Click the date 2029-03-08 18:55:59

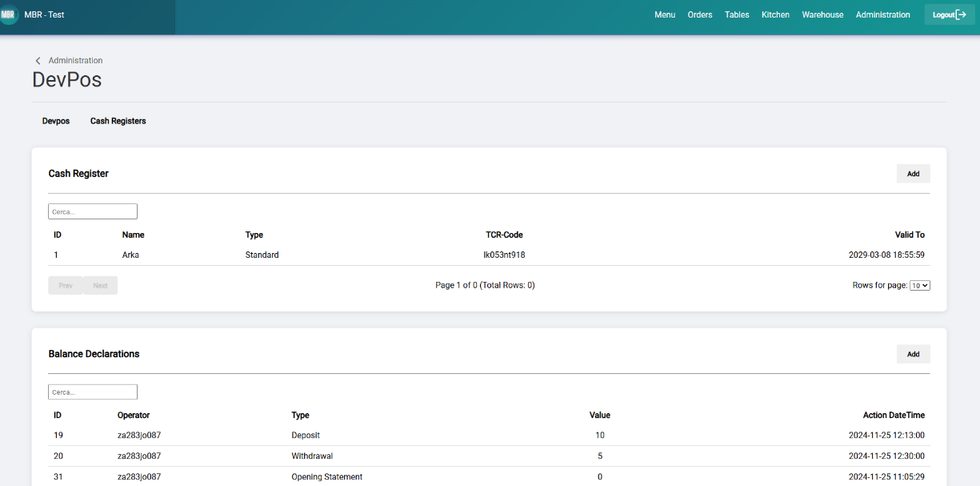pos(886,255)
